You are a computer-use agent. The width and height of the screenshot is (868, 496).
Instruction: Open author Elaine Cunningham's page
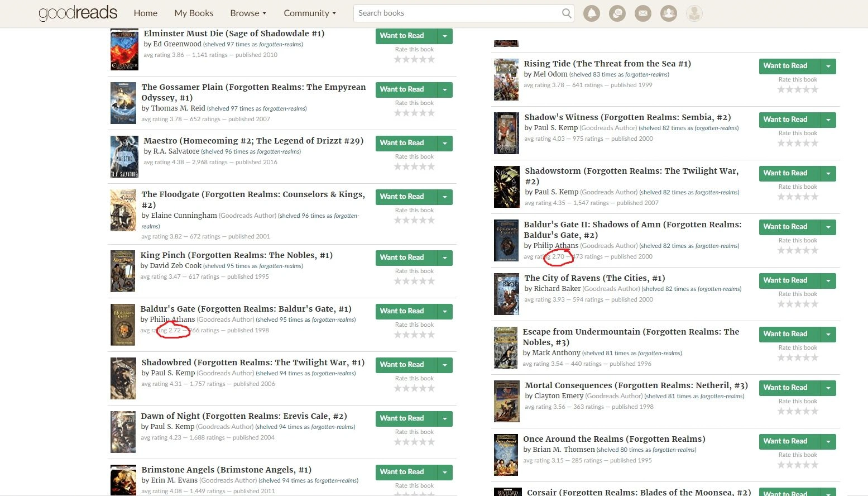(184, 216)
